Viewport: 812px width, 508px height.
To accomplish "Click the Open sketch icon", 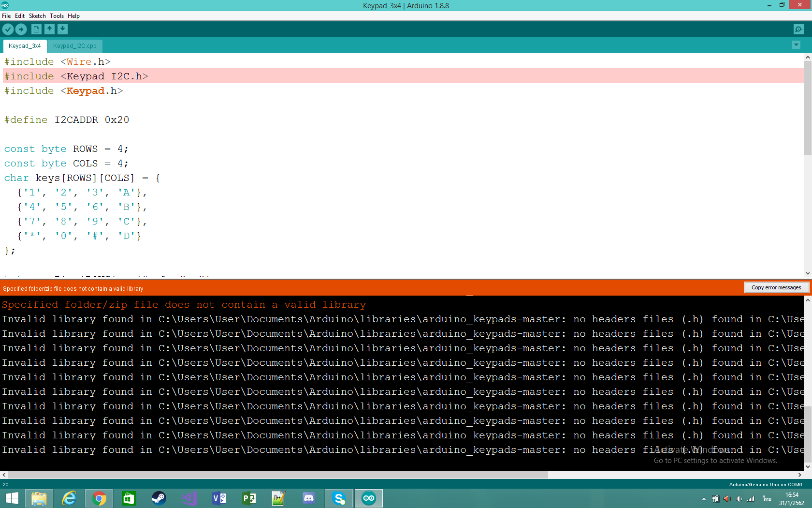I will pos(49,30).
